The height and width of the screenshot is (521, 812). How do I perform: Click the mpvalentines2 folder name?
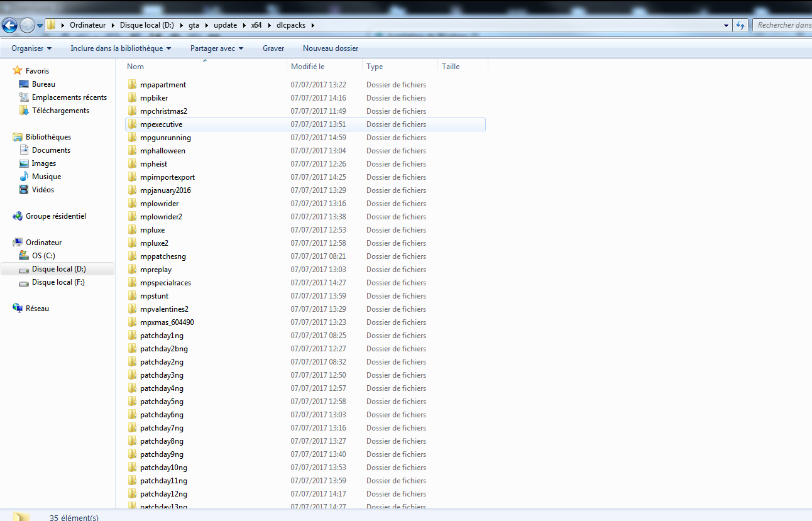(164, 309)
